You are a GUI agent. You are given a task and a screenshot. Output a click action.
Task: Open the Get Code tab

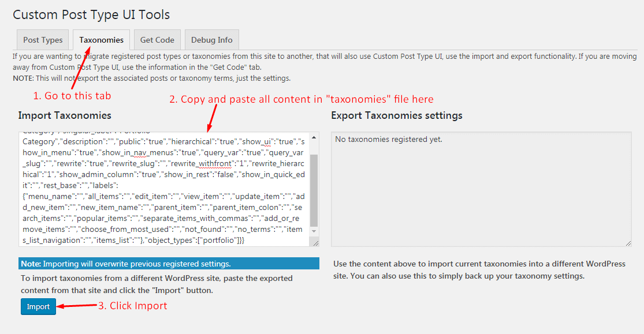point(157,40)
